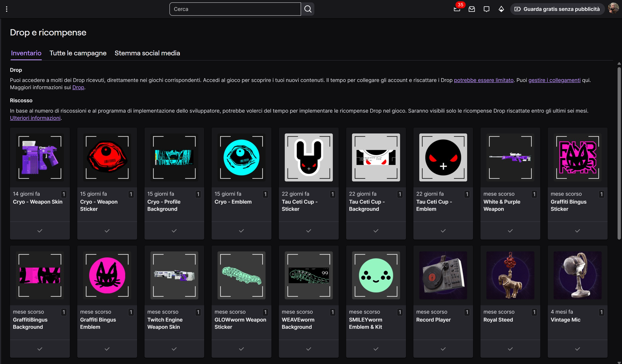Open whispers chat bubble icon

click(x=487, y=9)
